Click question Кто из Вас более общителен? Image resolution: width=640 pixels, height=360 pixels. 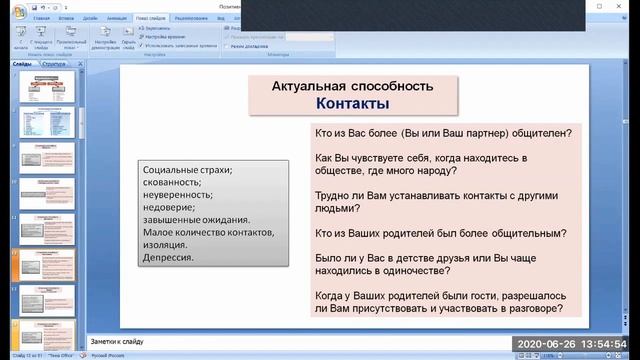tap(443, 133)
